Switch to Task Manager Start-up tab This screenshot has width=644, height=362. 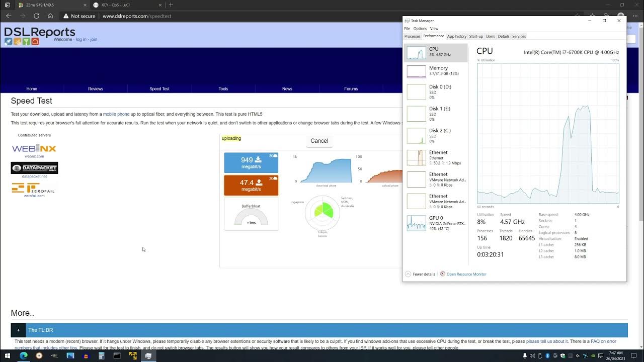pyautogui.click(x=476, y=36)
